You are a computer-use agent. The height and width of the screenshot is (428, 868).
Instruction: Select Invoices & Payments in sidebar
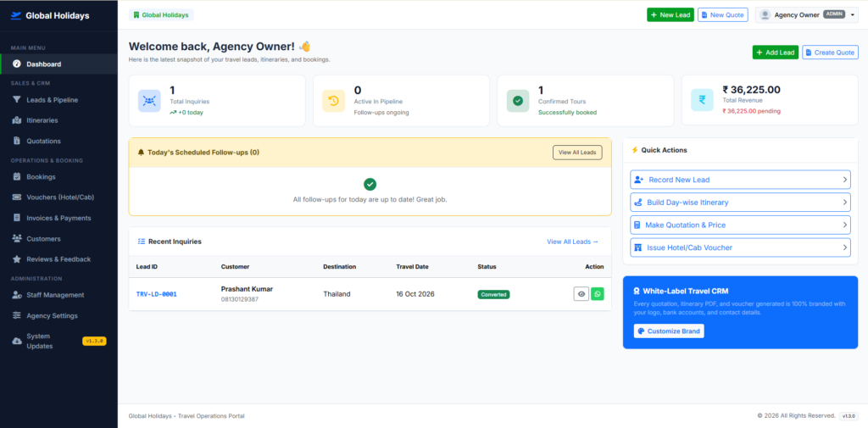pos(58,218)
